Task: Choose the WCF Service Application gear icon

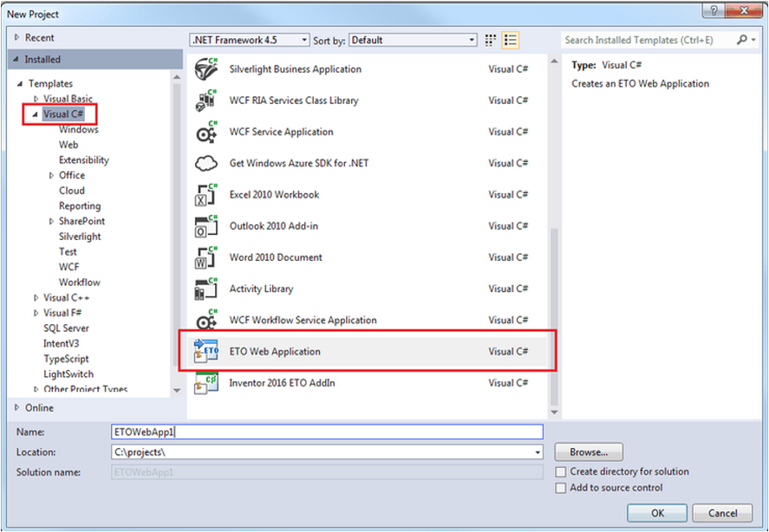Action: [x=206, y=132]
